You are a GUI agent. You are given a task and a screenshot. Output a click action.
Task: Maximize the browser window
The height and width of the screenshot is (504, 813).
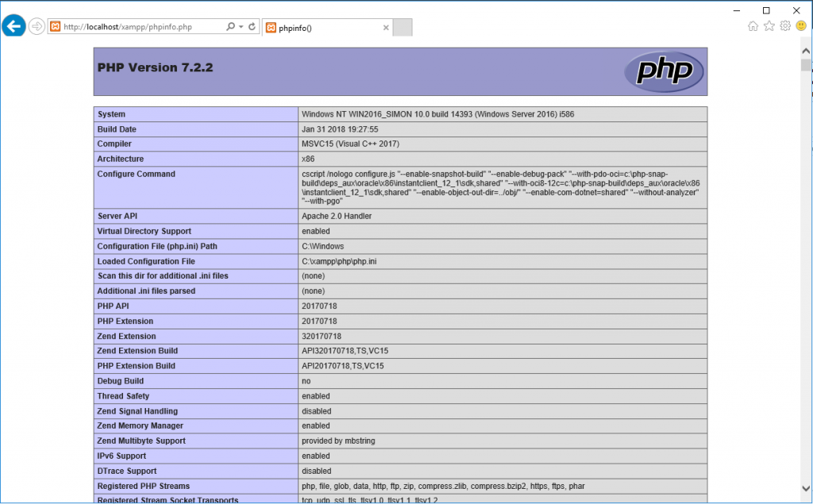(766, 10)
